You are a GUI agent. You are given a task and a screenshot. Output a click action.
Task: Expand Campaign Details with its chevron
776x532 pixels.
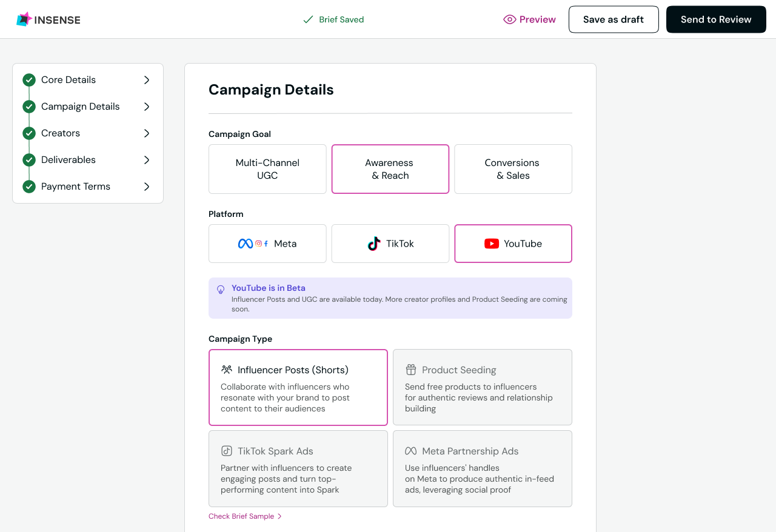tap(147, 107)
